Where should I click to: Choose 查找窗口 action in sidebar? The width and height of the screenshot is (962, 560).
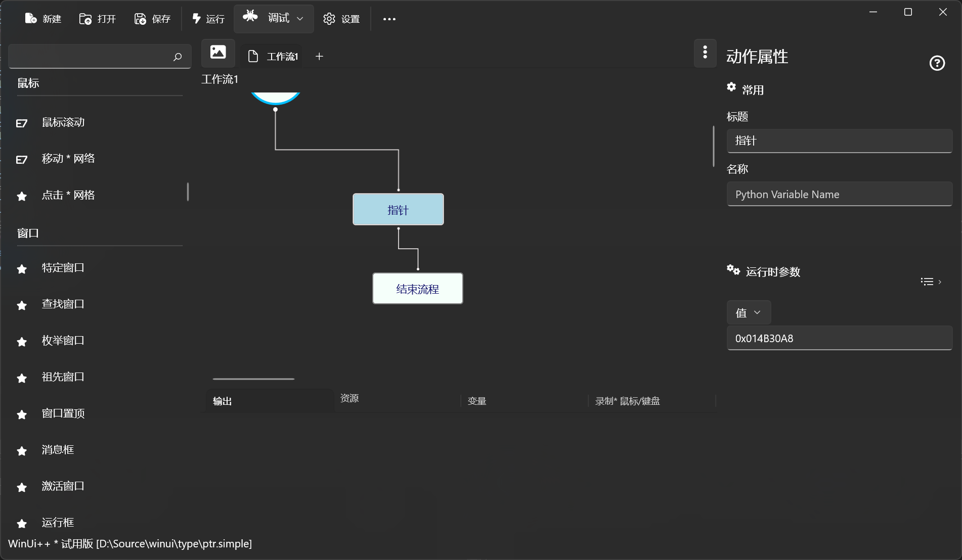click(x=63, y=304)
